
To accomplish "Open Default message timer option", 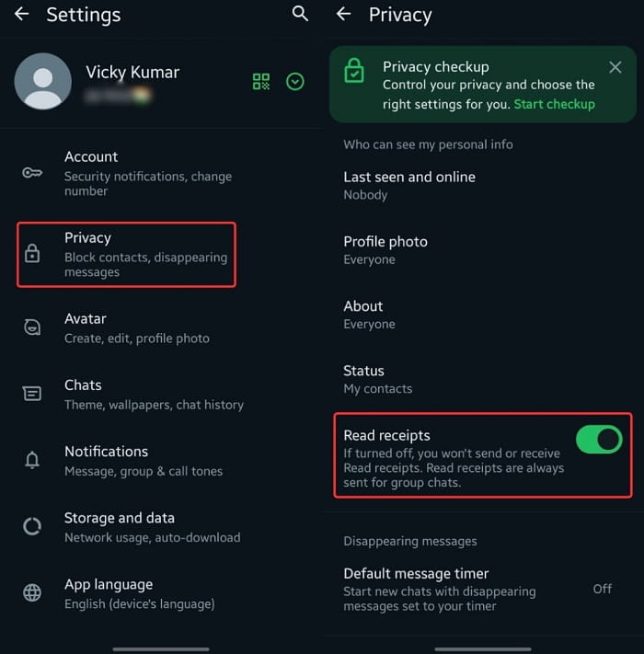I will point(483,590).
